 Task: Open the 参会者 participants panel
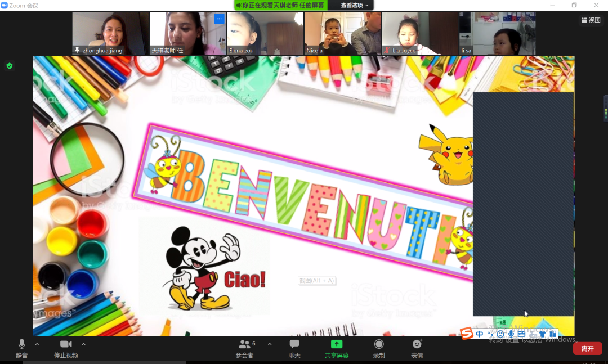[x=245, y=348]
